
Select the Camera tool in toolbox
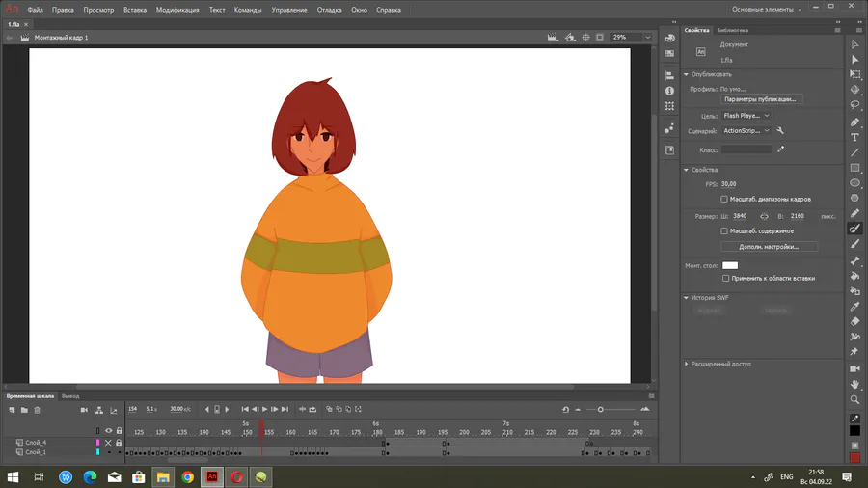coord(854,368)
